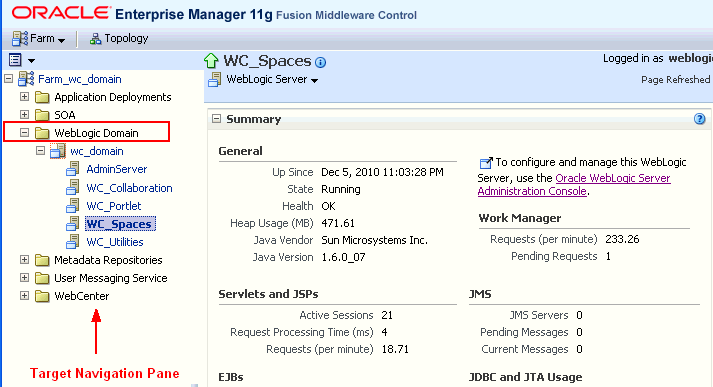713x387 pixels.
Task: Click the WC_Spaces information icon
Action: 320,62
